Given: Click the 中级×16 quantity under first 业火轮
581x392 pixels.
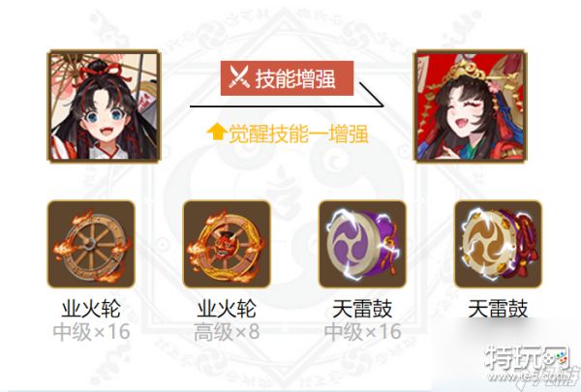Looking at the screenshot, I should 92,332.
